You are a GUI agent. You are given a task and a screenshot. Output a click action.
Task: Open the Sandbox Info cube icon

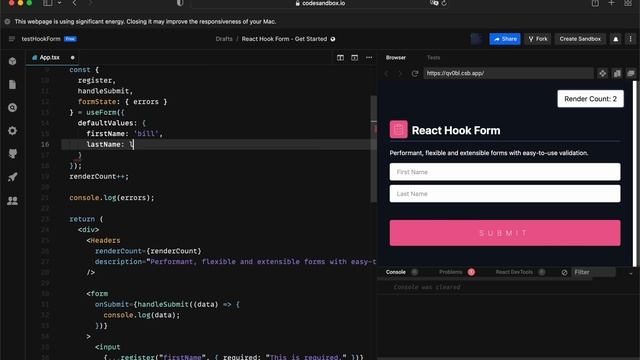(13, 61)
